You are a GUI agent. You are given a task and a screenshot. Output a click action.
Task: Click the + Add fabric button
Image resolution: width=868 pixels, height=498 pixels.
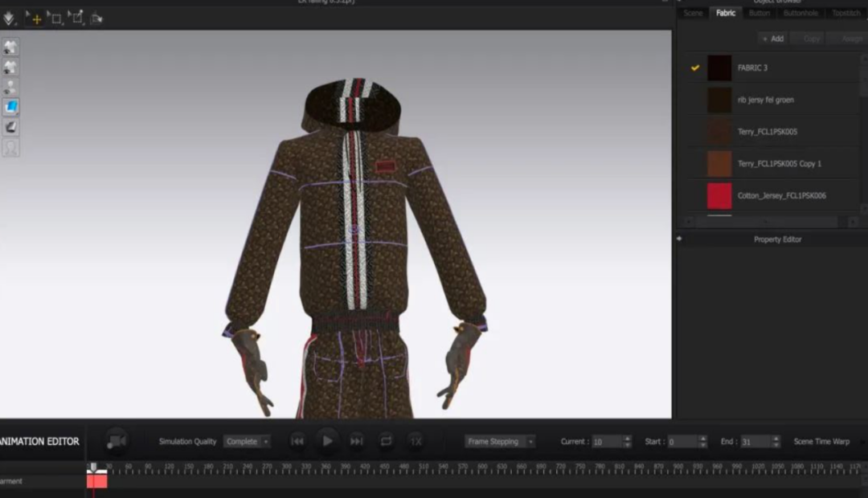[773, 39]
